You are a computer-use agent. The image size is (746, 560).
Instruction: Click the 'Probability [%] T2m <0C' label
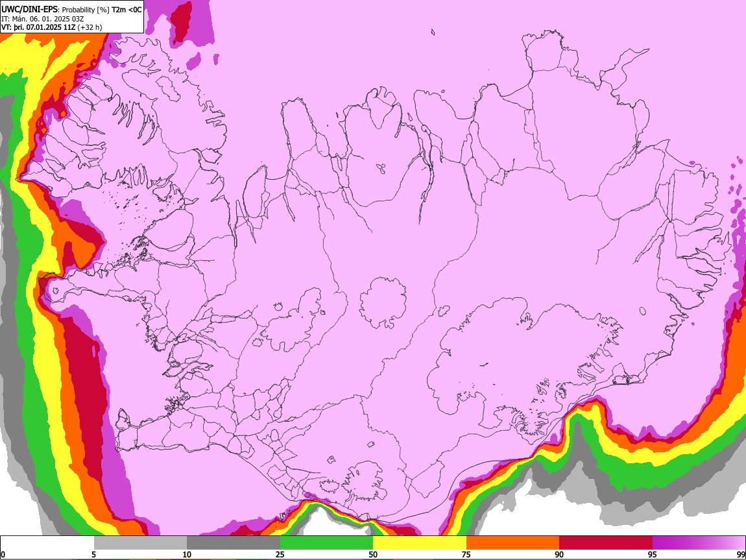click(x=102, y=10)
